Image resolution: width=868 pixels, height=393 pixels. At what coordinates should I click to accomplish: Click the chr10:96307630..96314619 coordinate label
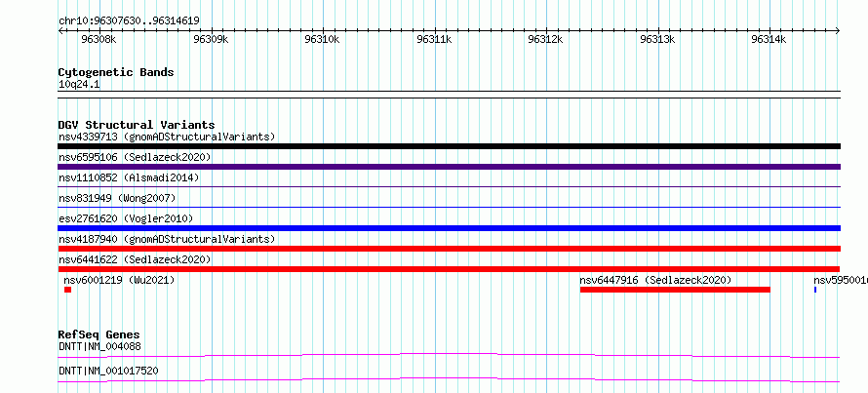click(x=129, y=21)
